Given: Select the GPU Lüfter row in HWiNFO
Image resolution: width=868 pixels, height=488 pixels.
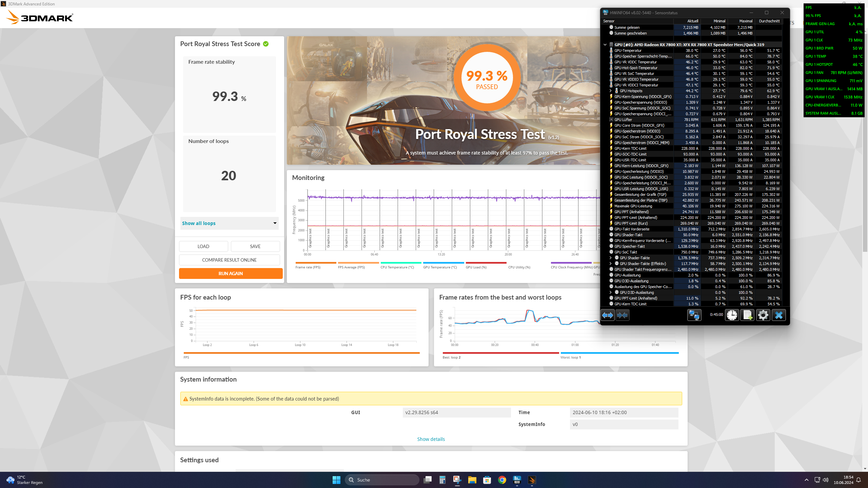Looking at the screenshot, I should [x=692, y=120].
